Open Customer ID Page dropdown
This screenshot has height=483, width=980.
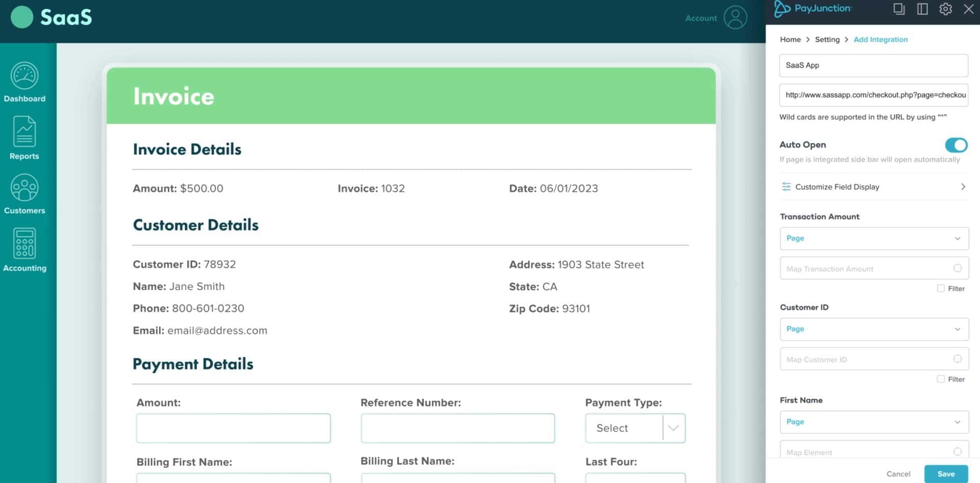click(874, 329)
